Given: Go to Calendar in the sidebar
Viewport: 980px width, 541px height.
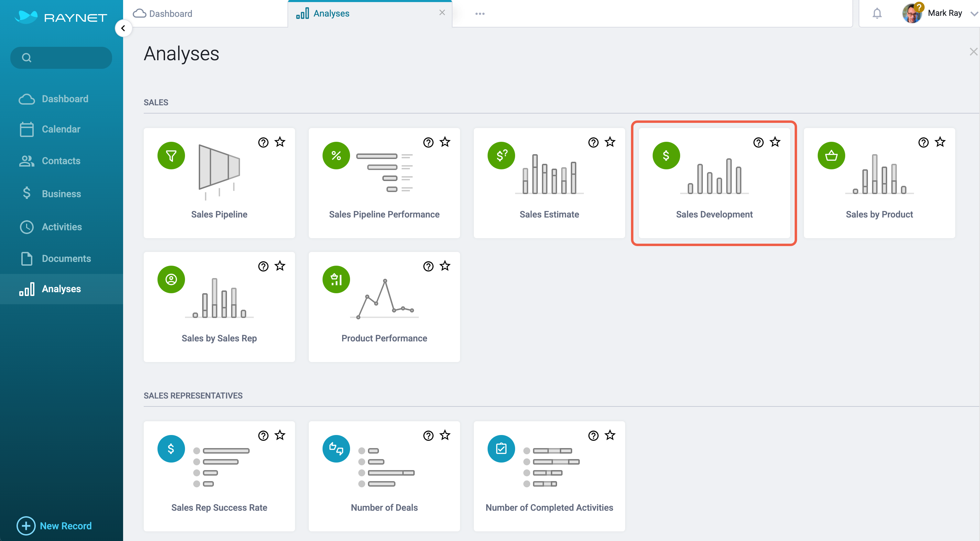Looking at the screenshot, I should pyautogui.click(x=61, y=129).
